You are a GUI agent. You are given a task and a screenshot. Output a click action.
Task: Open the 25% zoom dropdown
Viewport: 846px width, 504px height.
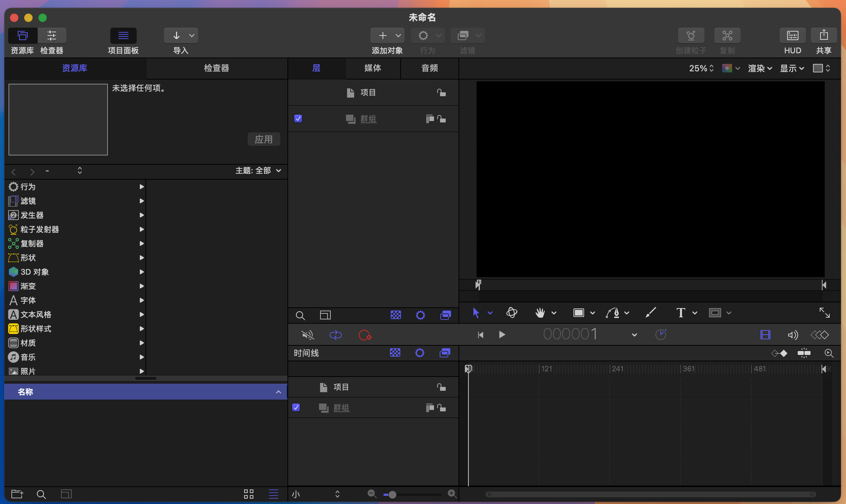point(702,68)
